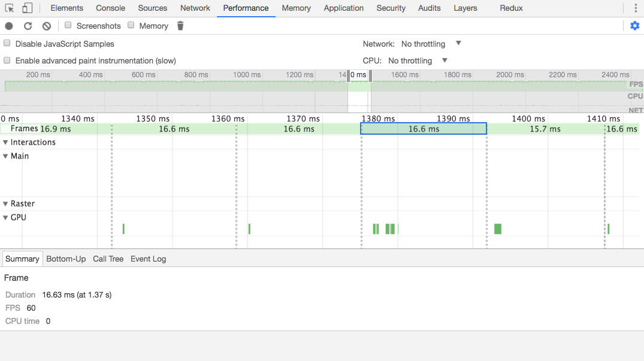Click the 2000 ms overview label
Screen dimensions: 644x361
point(510,75)
